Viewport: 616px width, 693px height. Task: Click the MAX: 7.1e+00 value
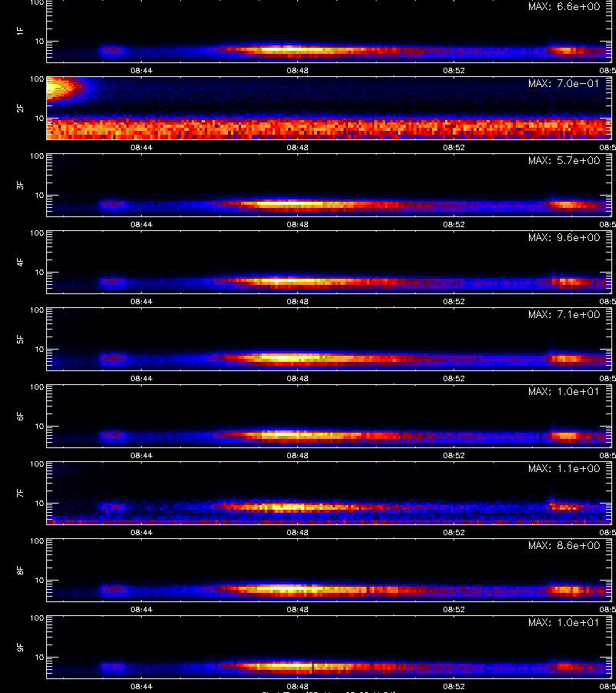coord(564,314)
